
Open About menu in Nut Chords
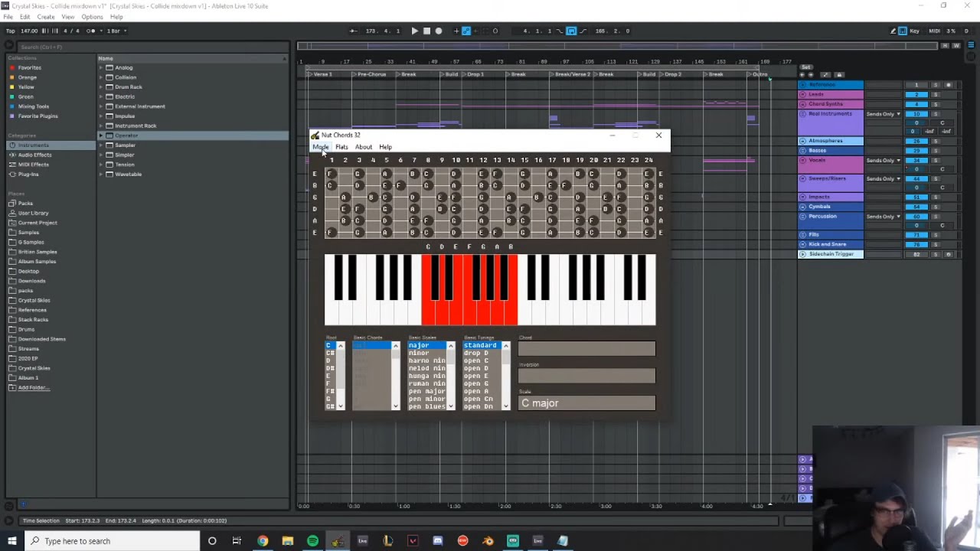click(364, 147)
